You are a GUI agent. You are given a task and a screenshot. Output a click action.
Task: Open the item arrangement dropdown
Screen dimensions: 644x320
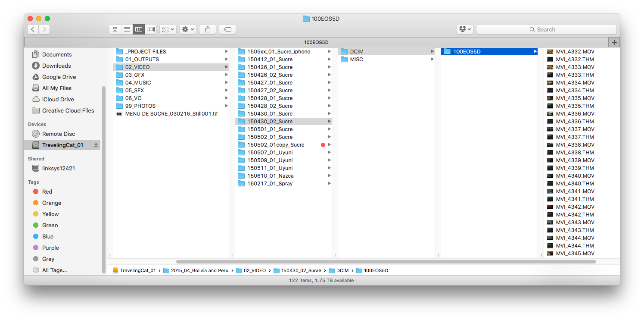[168, 29]
